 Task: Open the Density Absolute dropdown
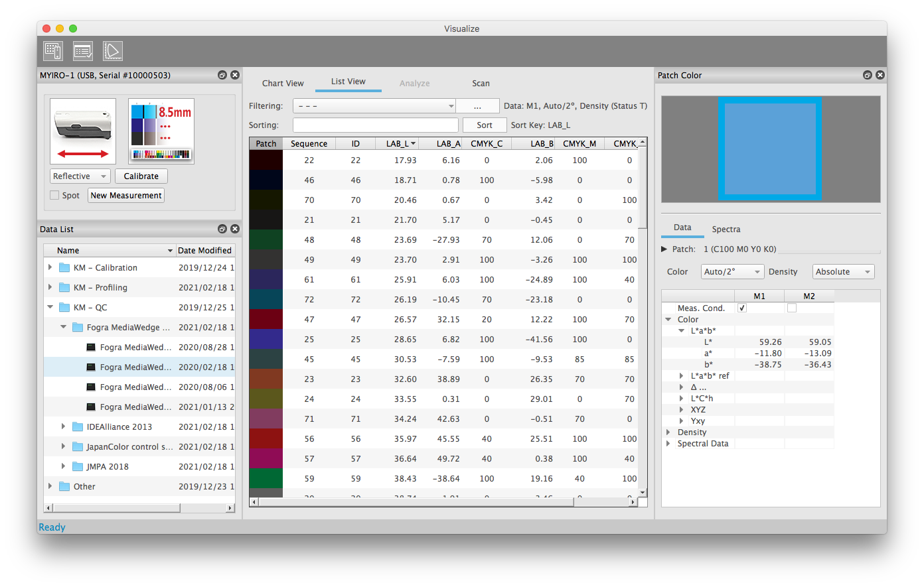pos(843,272)
